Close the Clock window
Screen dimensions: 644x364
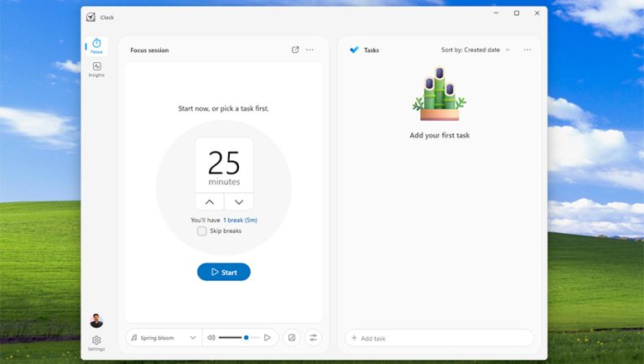(538, 13)
